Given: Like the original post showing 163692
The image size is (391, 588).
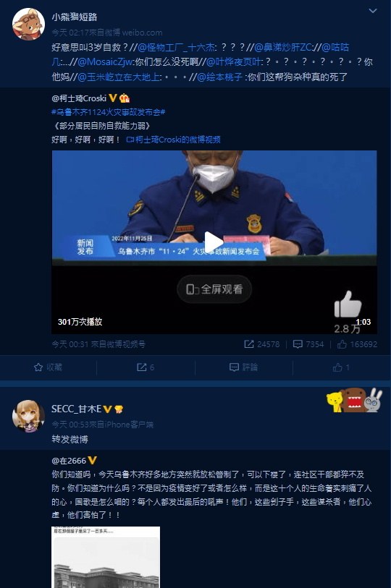Looking at the screenshot, I should coord(357,344).
